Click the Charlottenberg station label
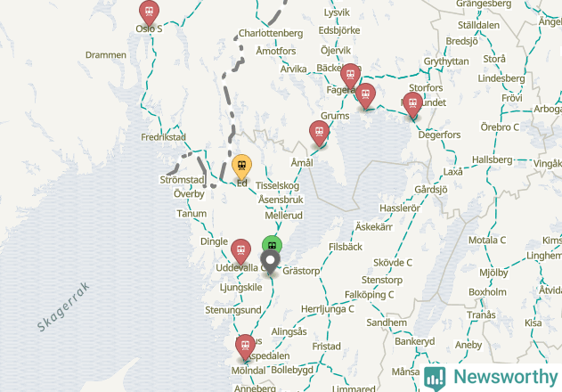The image size is (562, 392). pos(271,33)
